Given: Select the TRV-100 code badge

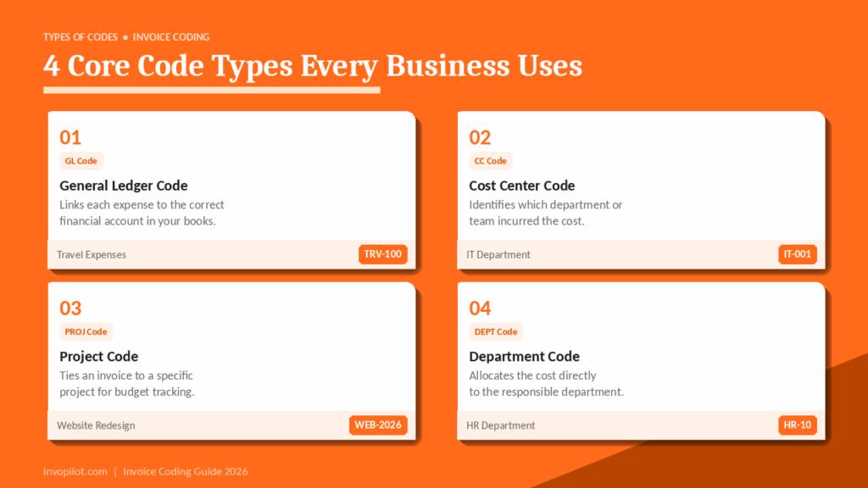Looking at the screenshot, I should [382, 254].
